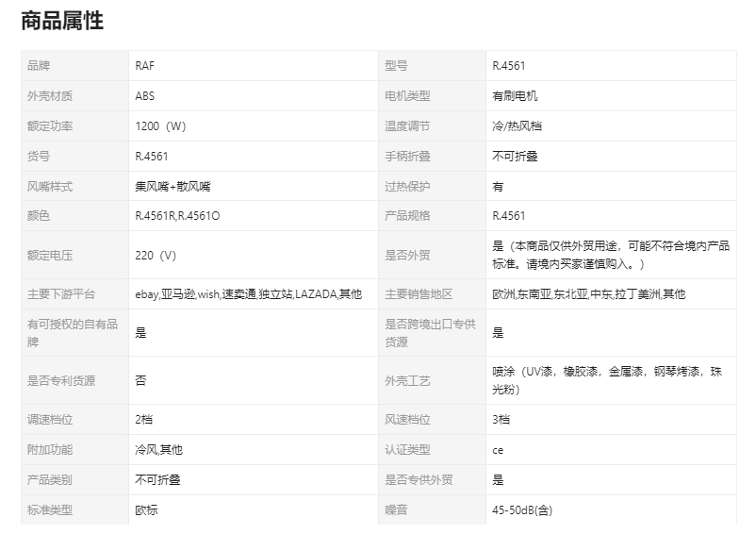Screen dimensions: 756x534
Task: Select the 过热保护 value 有
Action: 498,186
